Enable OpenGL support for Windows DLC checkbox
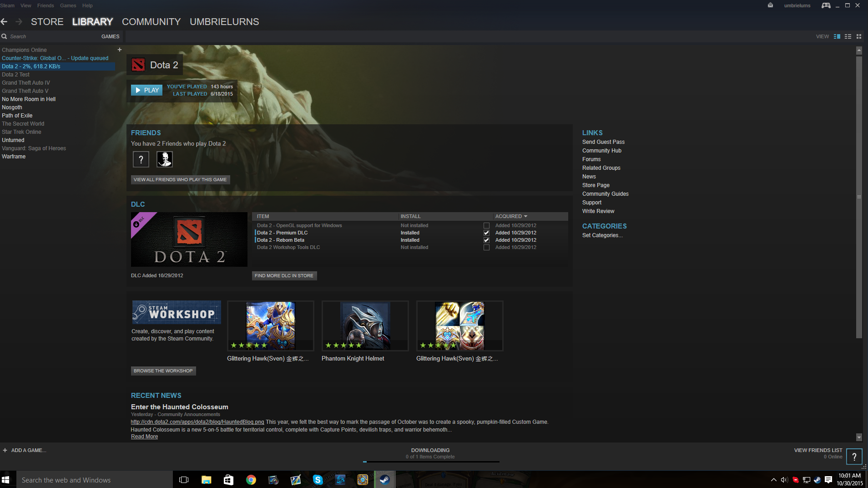The width and height of the screenshot is (868, 488). pos(486,225)
